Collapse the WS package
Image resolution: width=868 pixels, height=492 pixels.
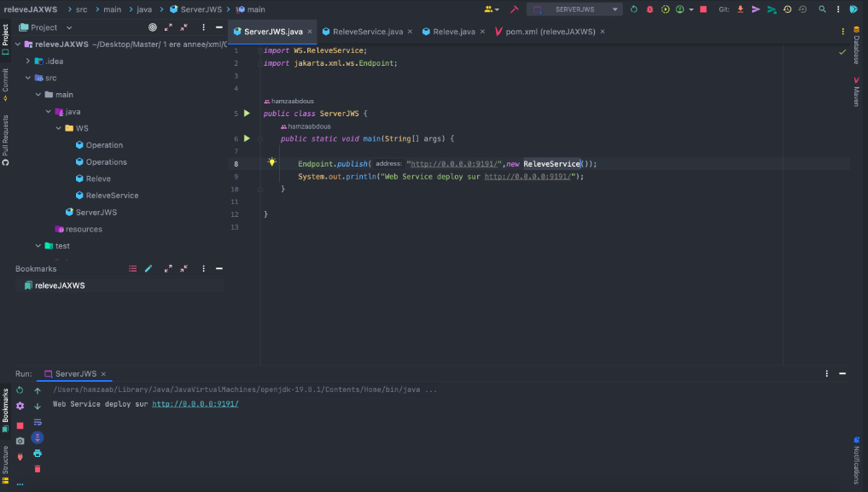coord(56,128)
